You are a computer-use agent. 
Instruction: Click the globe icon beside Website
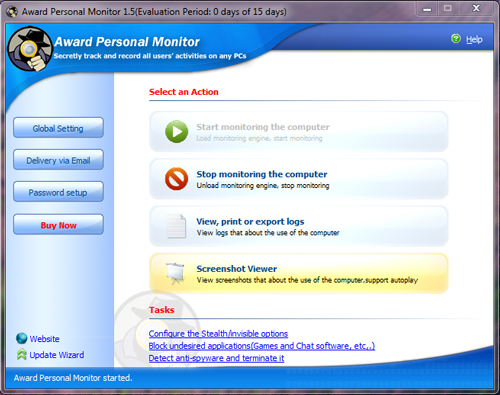tap(22, 338)
